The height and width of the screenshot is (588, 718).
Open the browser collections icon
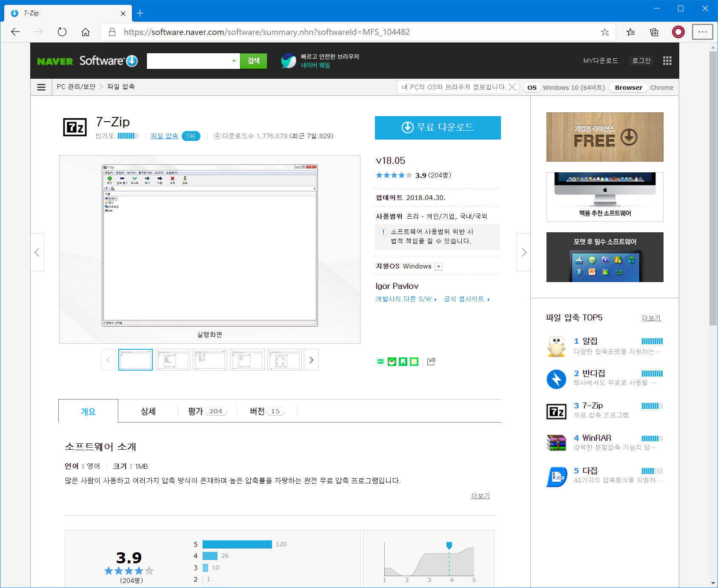(654, 32)
